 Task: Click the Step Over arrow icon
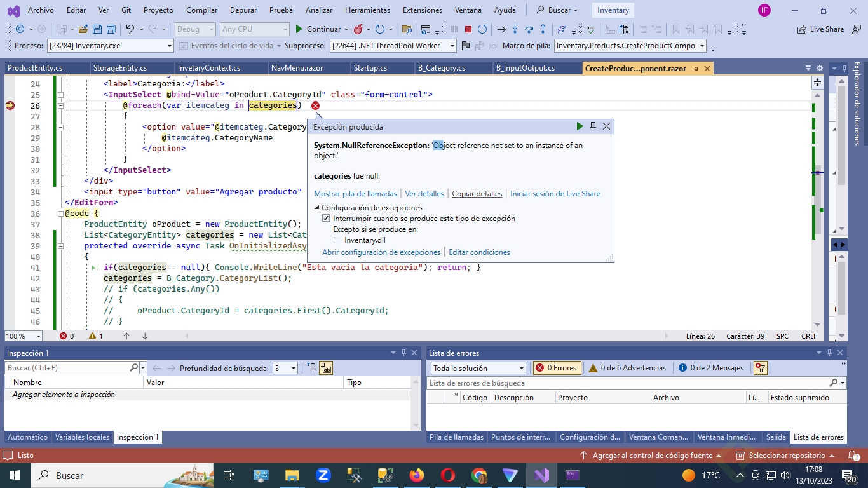tap(529, 29)
